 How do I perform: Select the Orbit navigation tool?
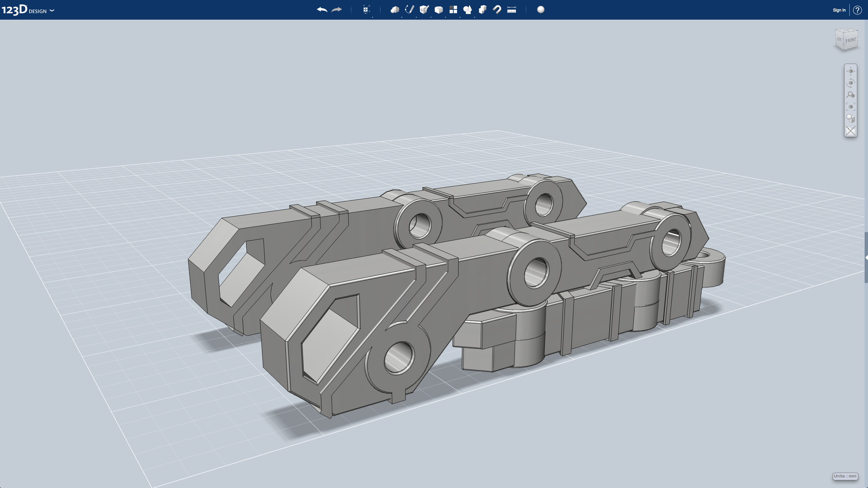tap(850, 83)
